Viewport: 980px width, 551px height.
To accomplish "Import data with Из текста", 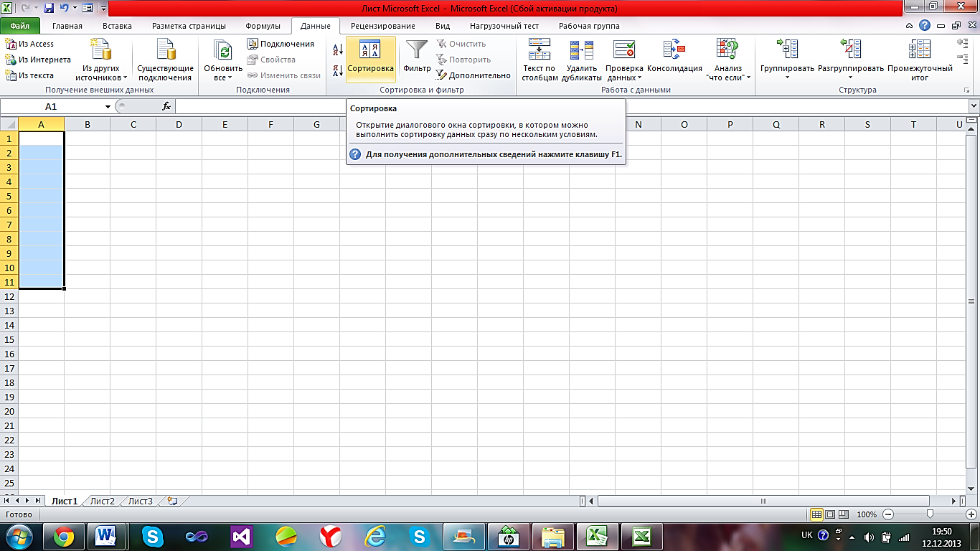I will coord(29,75).
